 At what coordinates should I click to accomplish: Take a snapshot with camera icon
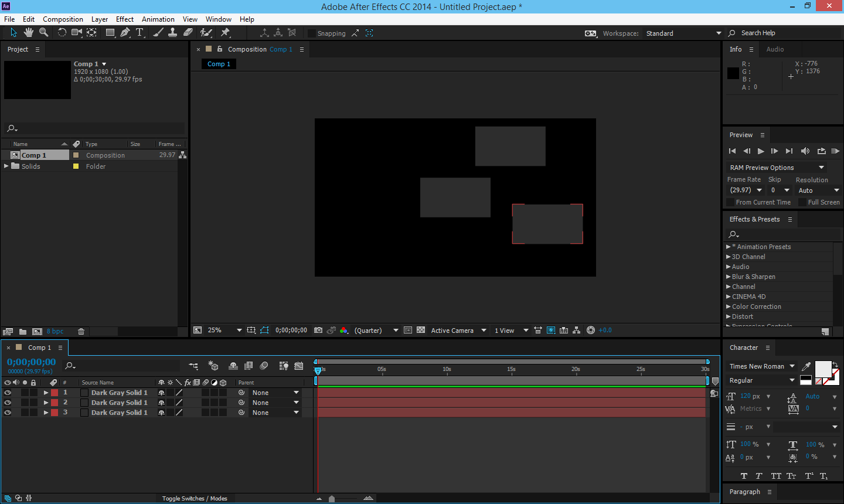tap(318, 331)
